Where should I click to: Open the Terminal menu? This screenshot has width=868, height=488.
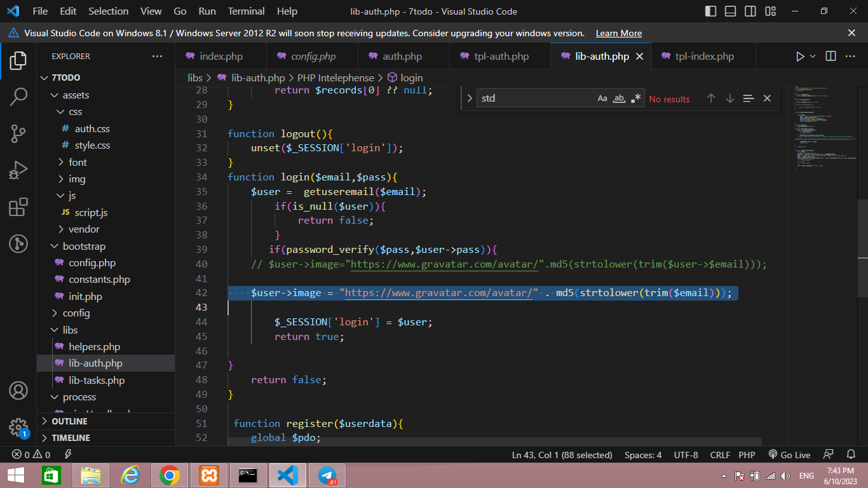(x=247, y=11)
